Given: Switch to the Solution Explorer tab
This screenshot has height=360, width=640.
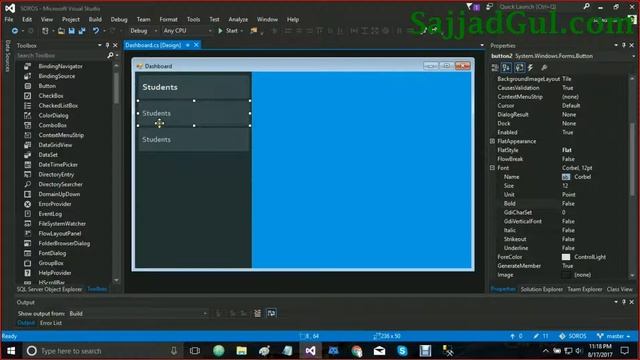Looking at the screenshot, I should point(542,289).
